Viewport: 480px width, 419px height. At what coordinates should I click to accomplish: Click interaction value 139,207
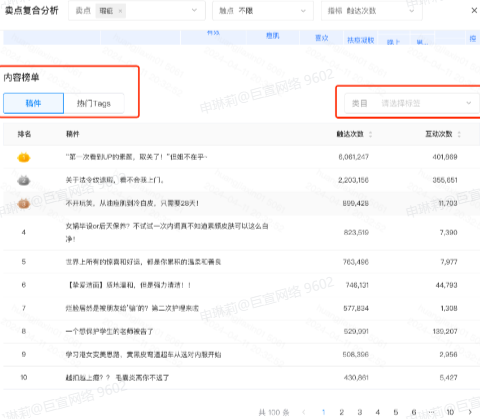coord(445,331)
